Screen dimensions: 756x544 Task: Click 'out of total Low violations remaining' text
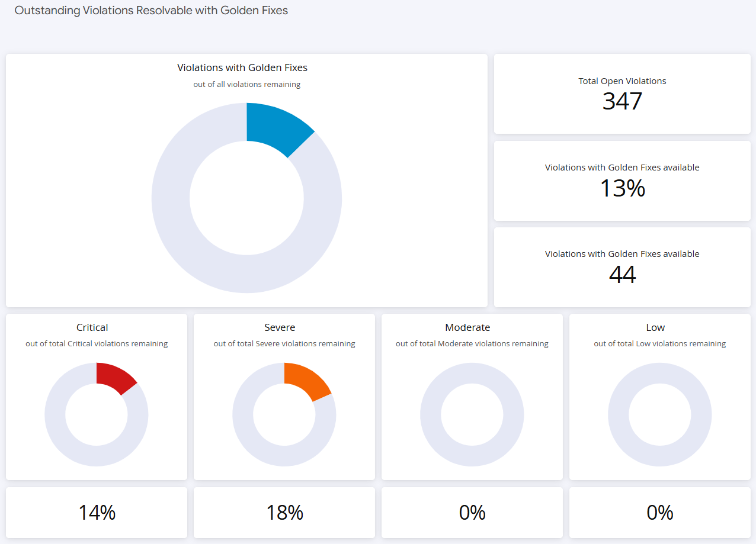pyautogui.click(x=660, y=344)
